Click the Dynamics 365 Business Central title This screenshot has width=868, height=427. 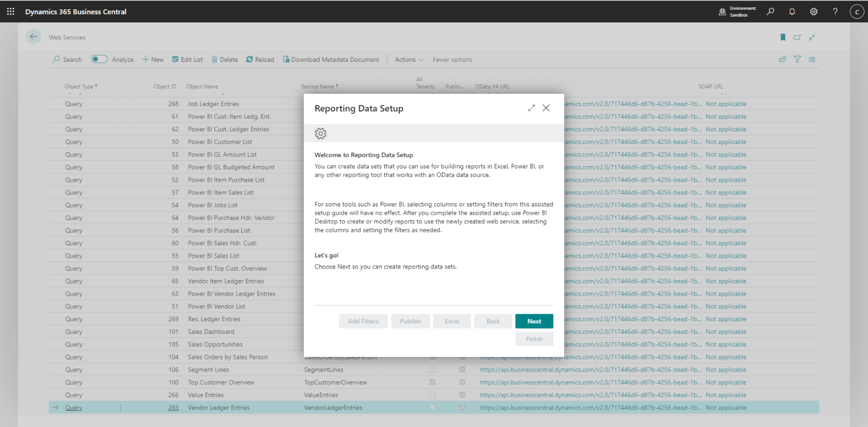coord(76,12)
